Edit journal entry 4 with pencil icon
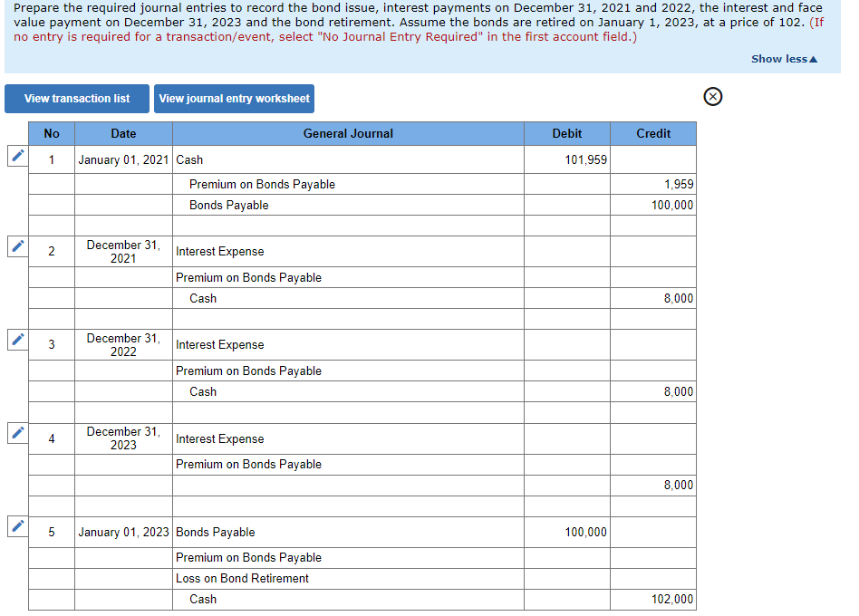The height and width of the screenshot is (616, 859). click(17, 433)
